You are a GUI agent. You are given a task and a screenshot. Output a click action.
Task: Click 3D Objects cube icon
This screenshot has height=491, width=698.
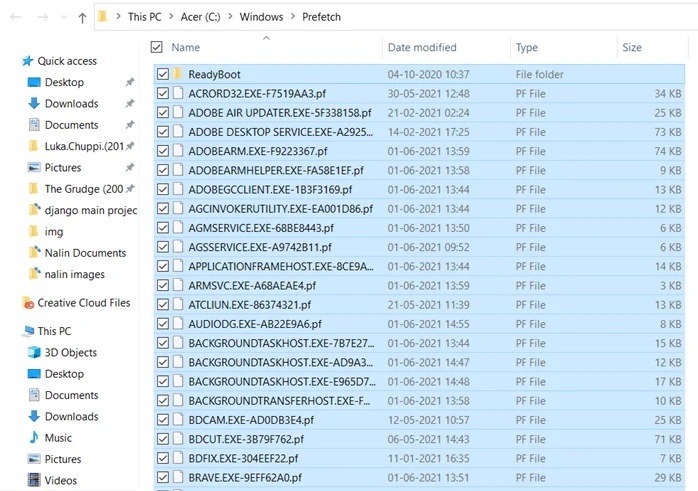coord(34,352)
